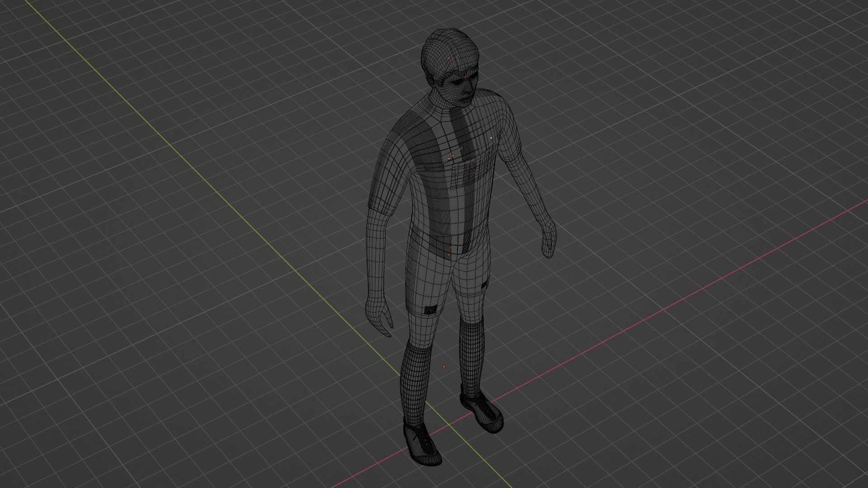The width and height of the screenshot is (868, 488).
Task: Select the hand hanging beside the shorts
Action: tap(379, 316)
